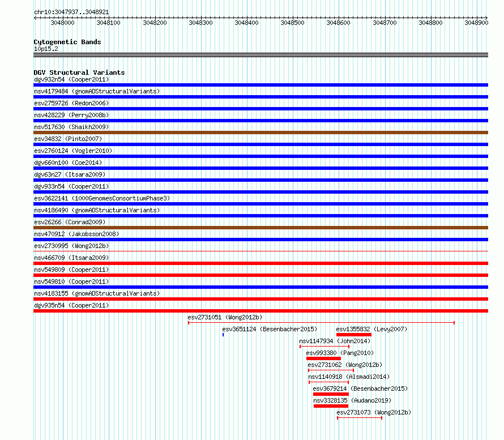Open the esv993380 (Pang2010) label

(x=340, y=353)
